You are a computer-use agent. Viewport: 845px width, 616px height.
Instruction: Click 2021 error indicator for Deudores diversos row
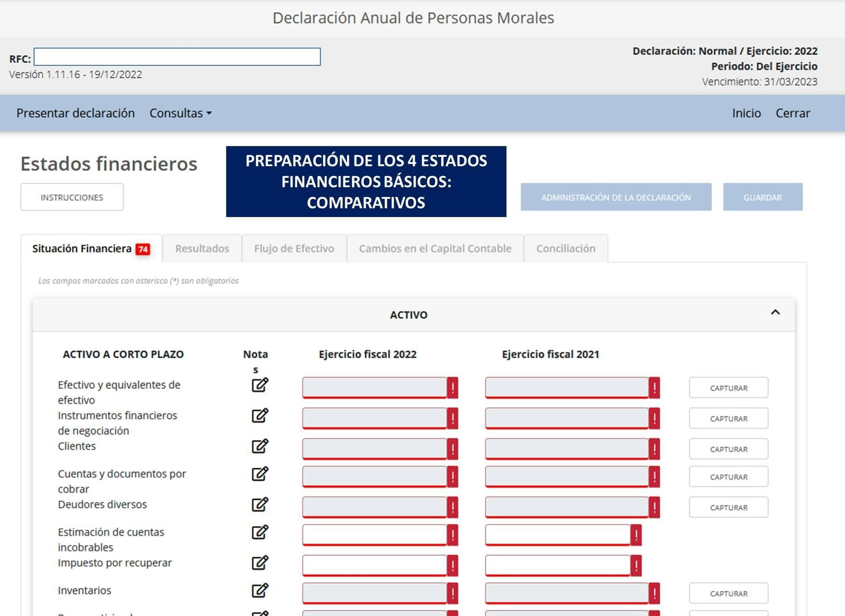pyautogui.click(x=654, y=507)
